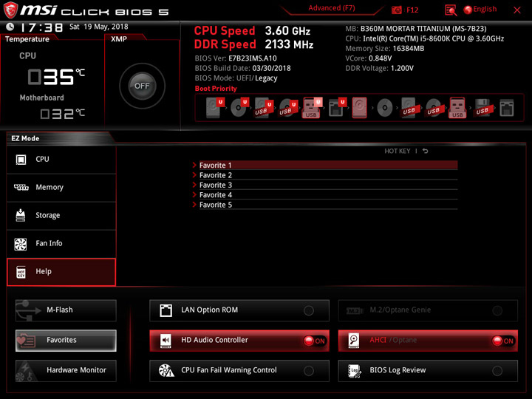Switch to Advanced (F7) mode
The width and height of the screenshot is (532, 399).
[x=332, y=8]
